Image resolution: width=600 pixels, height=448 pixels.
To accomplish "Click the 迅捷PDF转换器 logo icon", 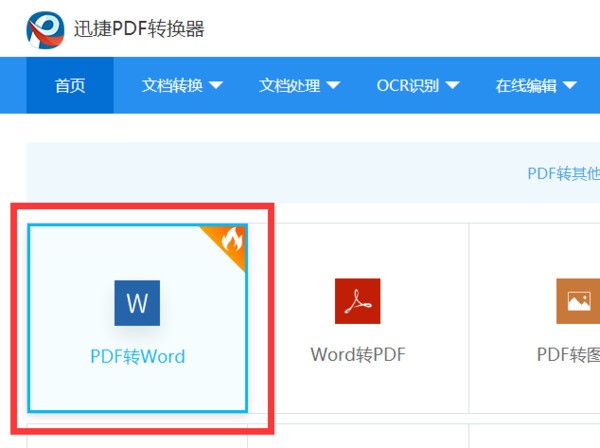I will 44,29.
